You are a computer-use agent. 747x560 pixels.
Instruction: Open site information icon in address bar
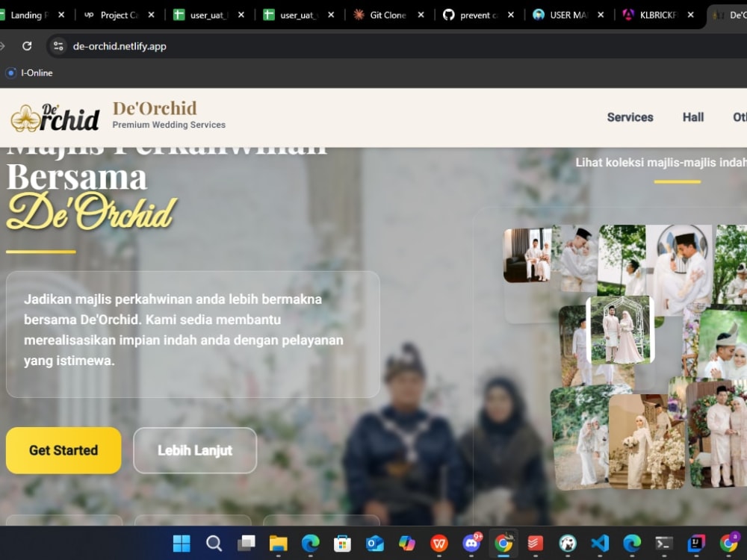[x=58, y=46]
